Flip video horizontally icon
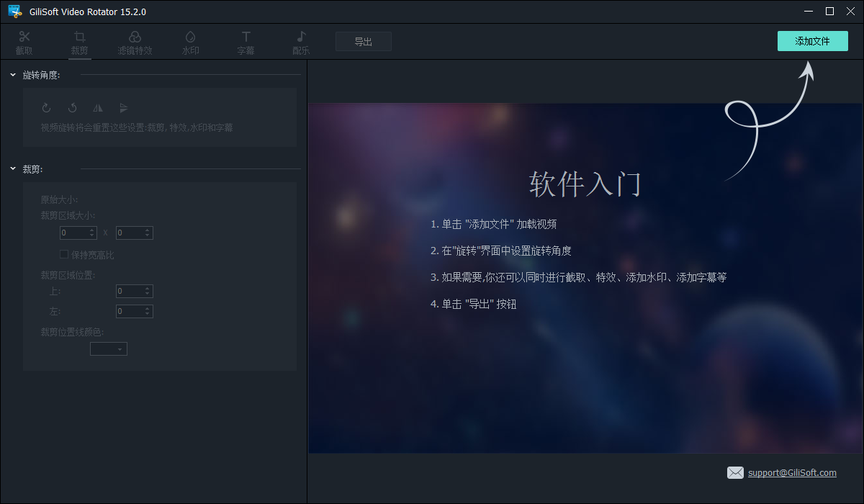Screen dimensions: 864x504 (98, 108)
